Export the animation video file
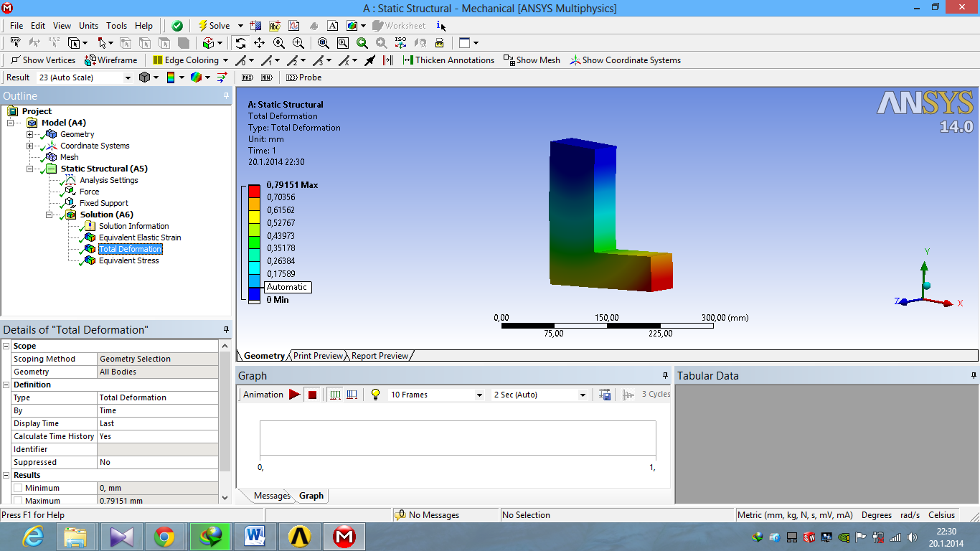The image size is (980, 551). pos(605,395)
